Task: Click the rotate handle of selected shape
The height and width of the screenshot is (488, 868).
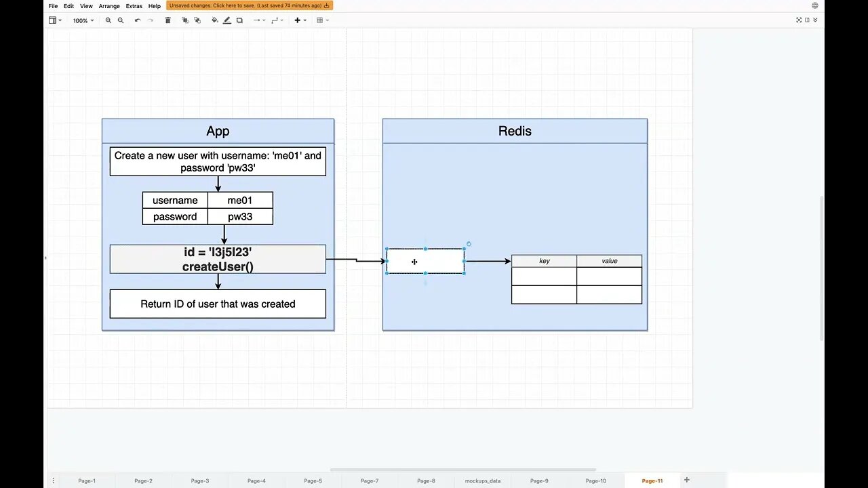Action: tap(469, 244)
